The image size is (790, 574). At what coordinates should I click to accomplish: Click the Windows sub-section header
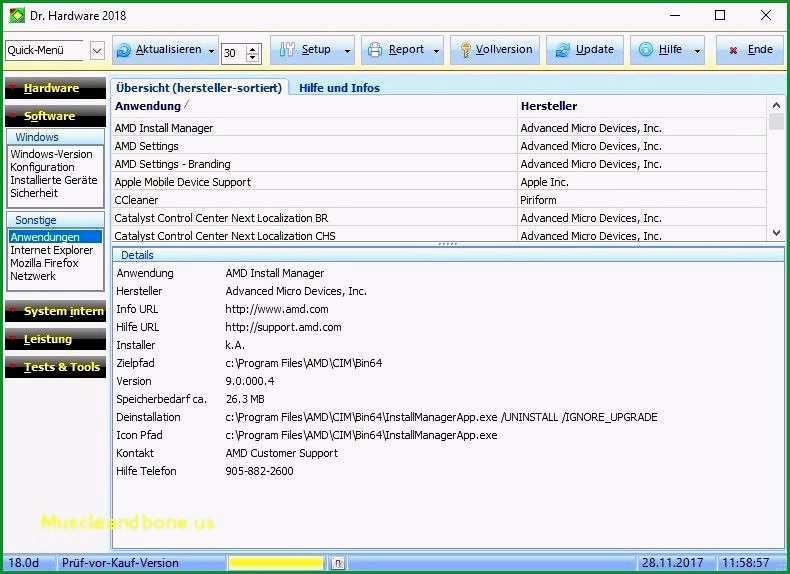tap(55, 137)
